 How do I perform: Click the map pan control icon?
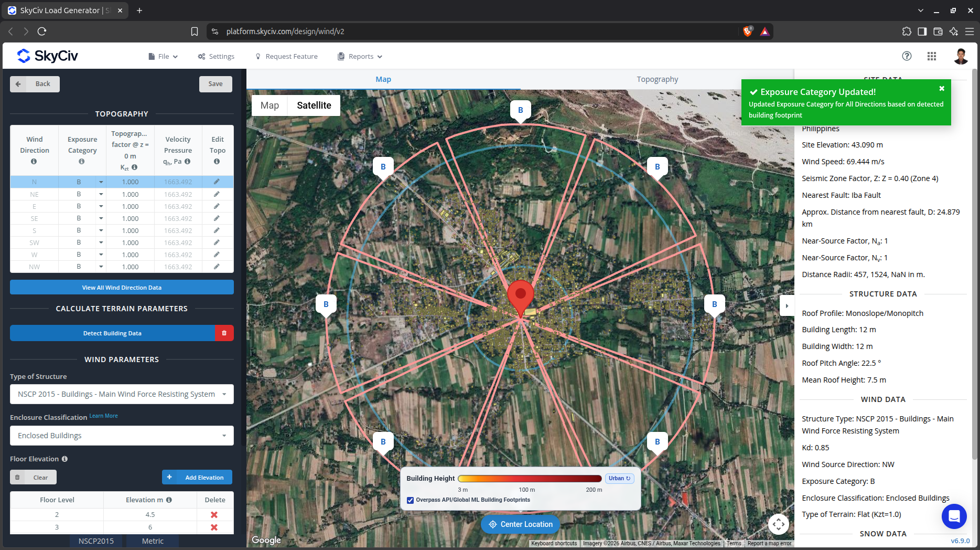coord(779,524)
